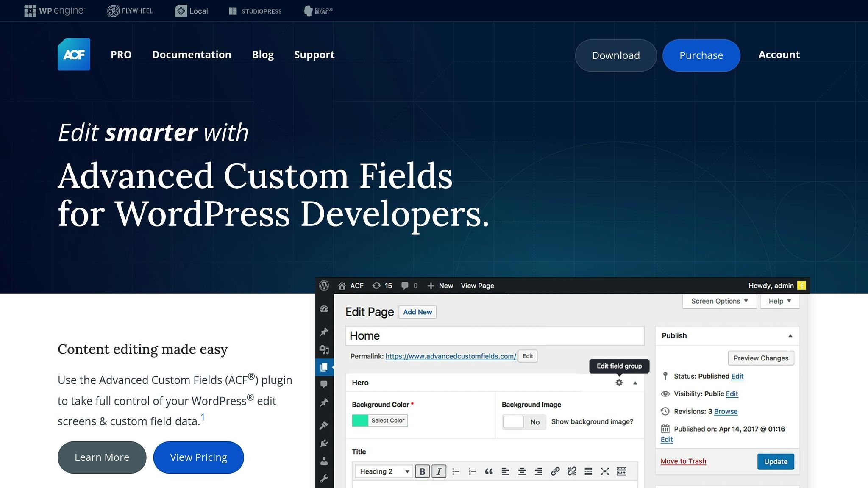Collapse the Publish panel
Viewport: 868px width, 488px height.
point(790,335)
